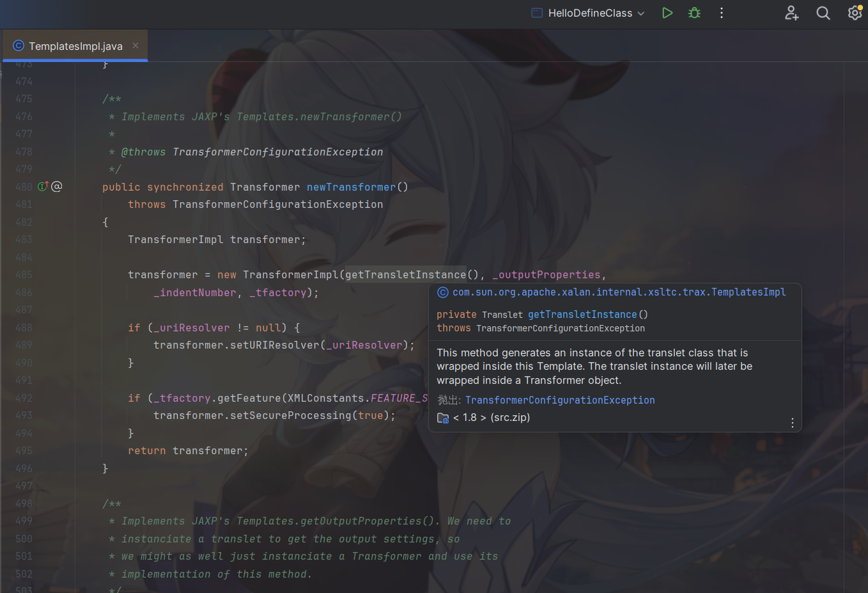The image size is (868, 593).
Task: Debug HelloDefineClass with the bug icon
Action: click(695, 13)
